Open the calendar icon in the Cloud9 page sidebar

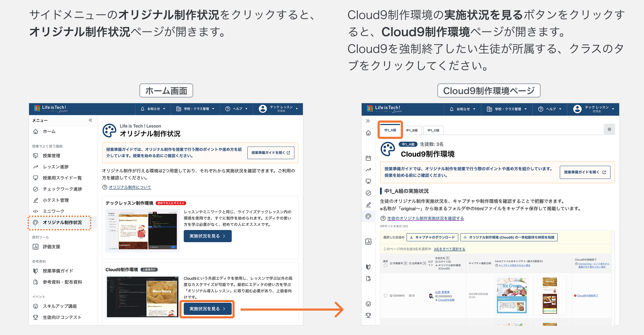(368, 158)
